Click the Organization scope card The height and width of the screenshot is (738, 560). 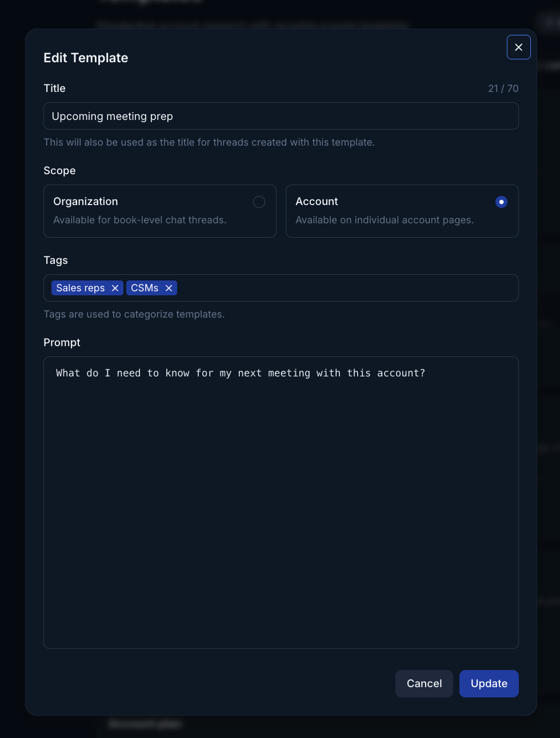tap(160, 211)
